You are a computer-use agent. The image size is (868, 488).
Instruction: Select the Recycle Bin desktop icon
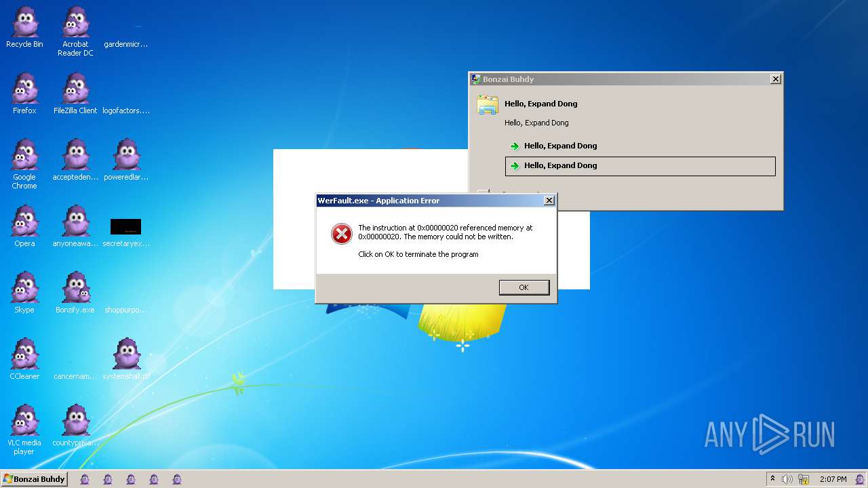pyautogui.click(x=24, y=28)
